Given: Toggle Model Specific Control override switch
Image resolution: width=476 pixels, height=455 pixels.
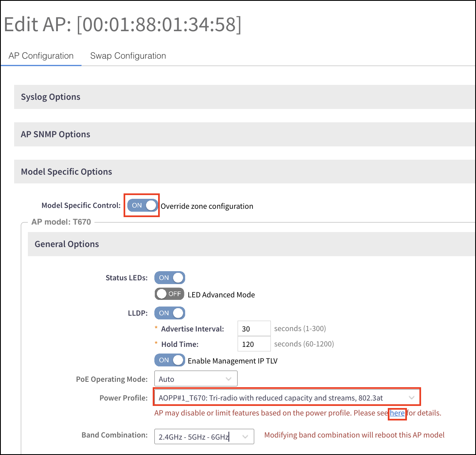Looking at the screenshot, I should [142, 205].
